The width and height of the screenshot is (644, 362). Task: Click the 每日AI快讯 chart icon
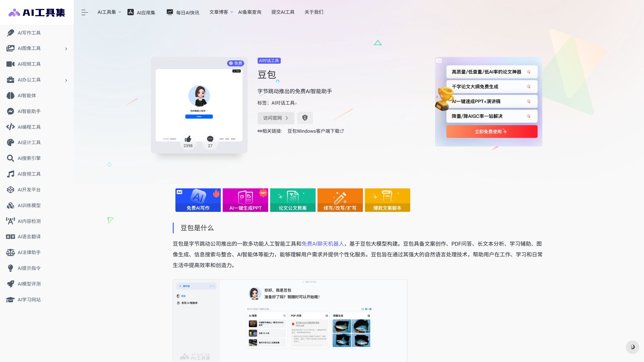[x=170, y=12]
